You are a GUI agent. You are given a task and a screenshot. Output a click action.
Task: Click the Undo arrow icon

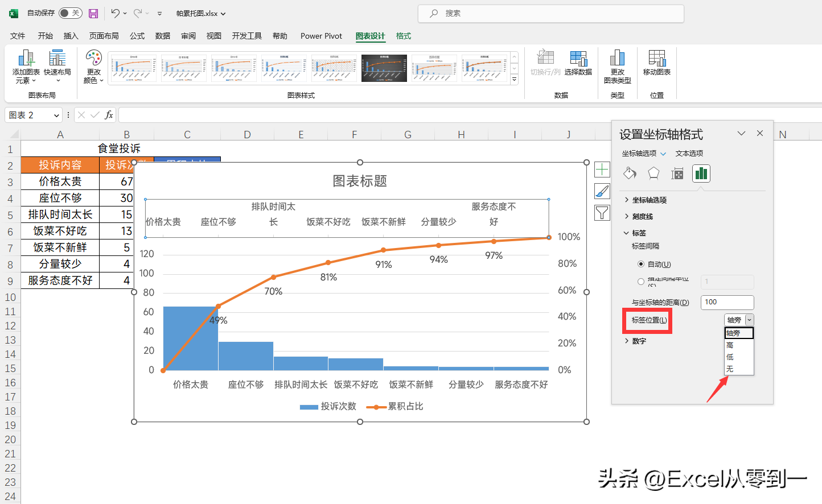115,13
